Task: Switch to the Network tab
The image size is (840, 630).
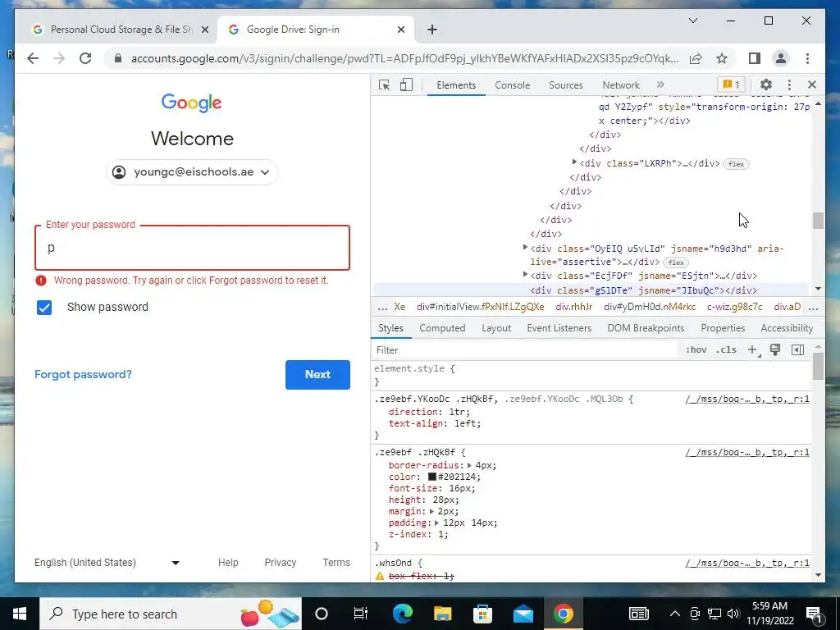Action: [x=621, y=85]
